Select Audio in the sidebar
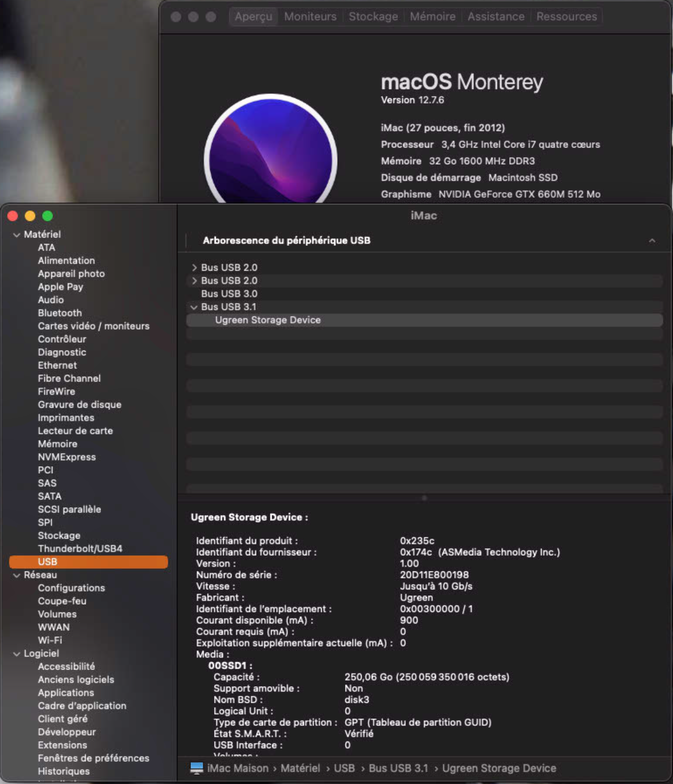The width and height of the screenshot is (673, 784). point(51,300)
